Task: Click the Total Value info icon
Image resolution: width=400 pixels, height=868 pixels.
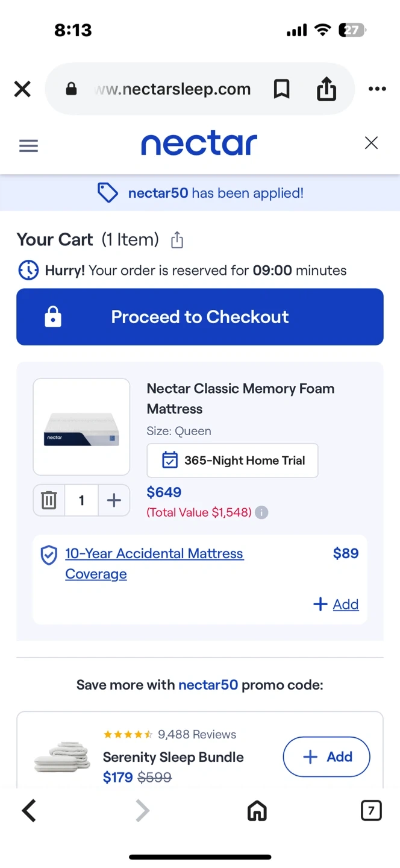Action: click(261, 512)
